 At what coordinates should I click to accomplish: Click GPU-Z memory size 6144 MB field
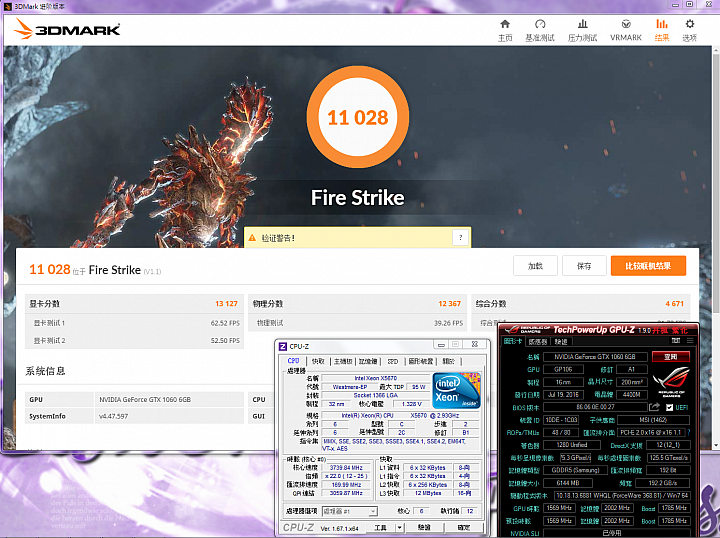click(568, 483)
